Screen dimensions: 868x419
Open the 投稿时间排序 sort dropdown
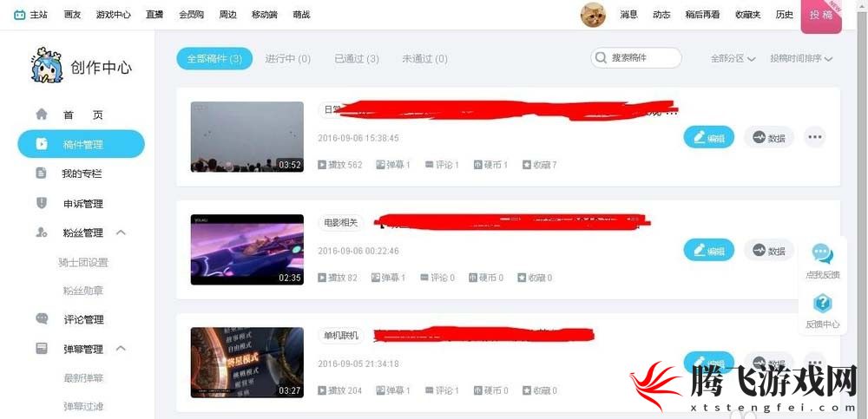tap(801, 58)
